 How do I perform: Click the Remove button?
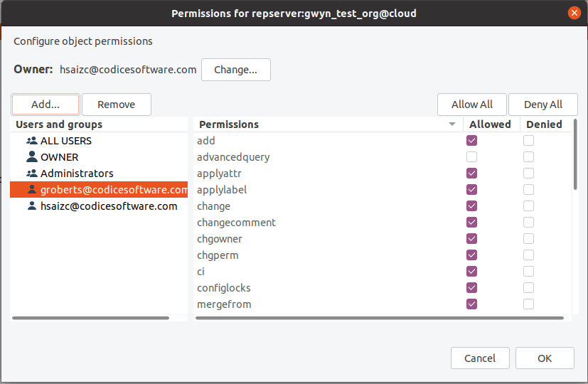tap(117, 105)
